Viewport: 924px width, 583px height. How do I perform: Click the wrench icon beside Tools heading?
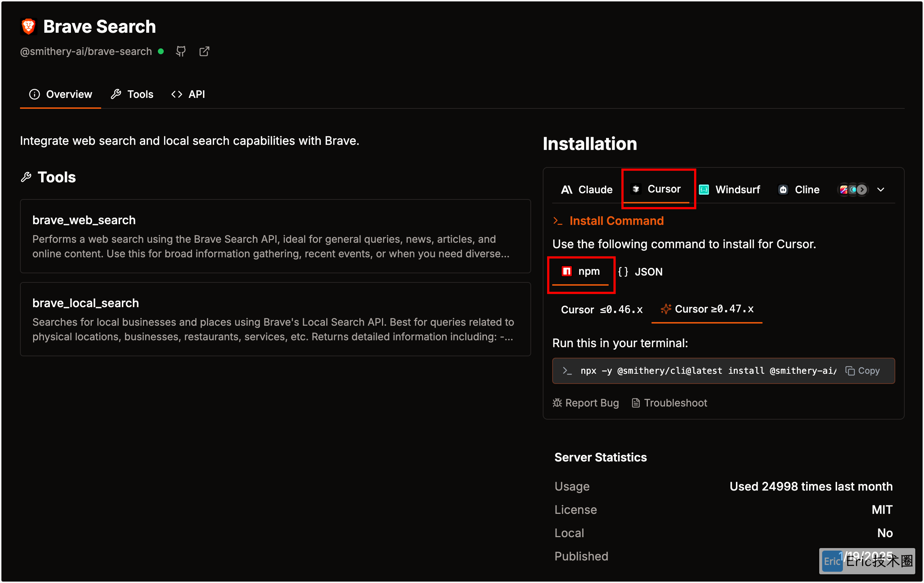pos(26,177)
